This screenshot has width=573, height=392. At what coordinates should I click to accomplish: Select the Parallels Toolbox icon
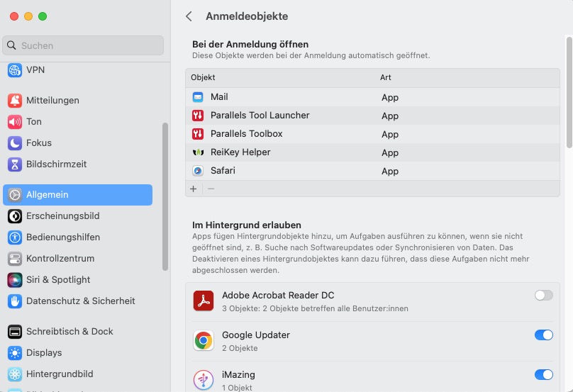pos(198,134)
